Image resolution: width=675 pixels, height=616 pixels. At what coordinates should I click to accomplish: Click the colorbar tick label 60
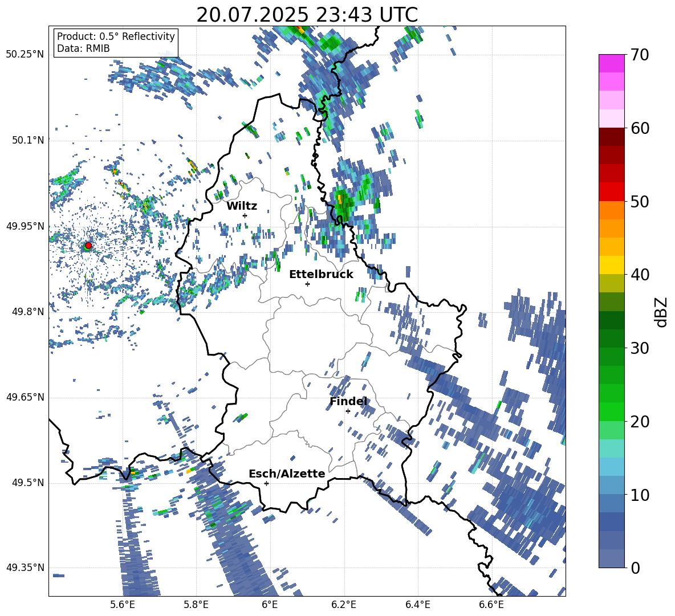coord(640,129)
